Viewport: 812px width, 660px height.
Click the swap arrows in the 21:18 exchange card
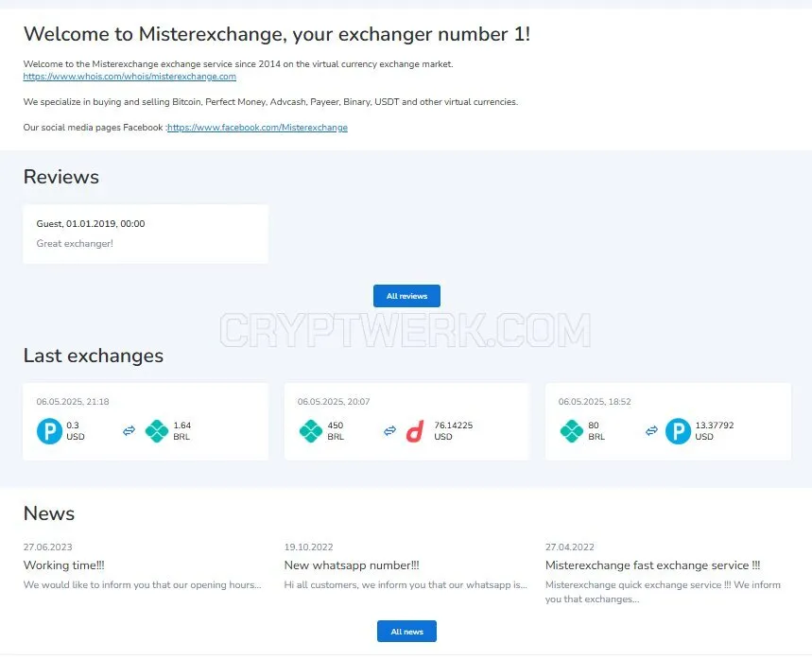129,430
